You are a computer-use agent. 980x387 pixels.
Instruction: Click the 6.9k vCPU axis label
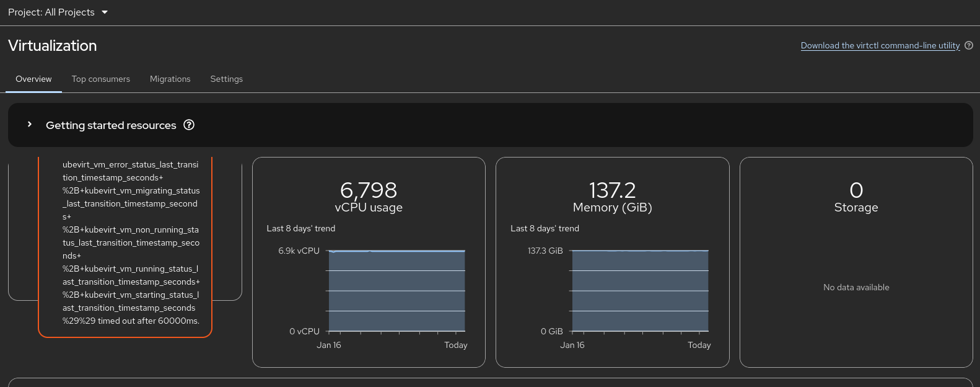pos(299,251)
